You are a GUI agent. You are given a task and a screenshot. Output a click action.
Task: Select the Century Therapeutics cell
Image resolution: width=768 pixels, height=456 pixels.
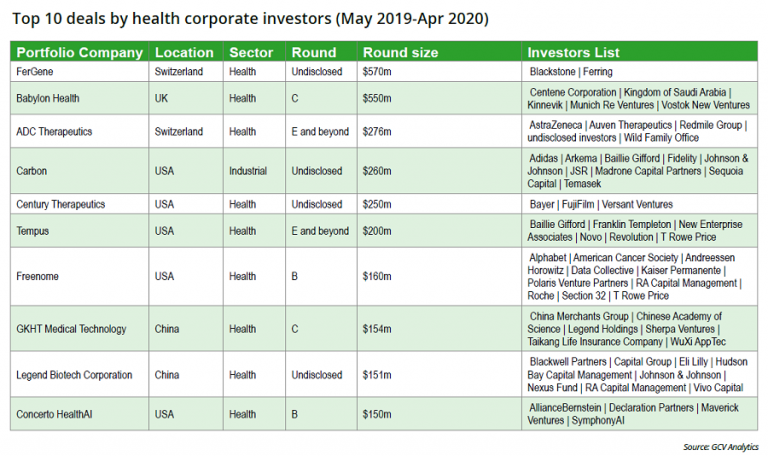(62, 204)
